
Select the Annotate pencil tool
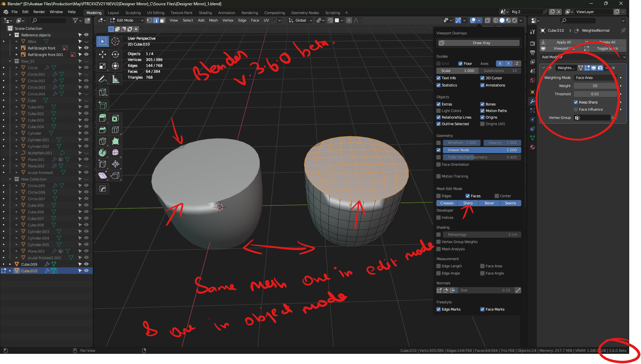[x=103, y=79]
